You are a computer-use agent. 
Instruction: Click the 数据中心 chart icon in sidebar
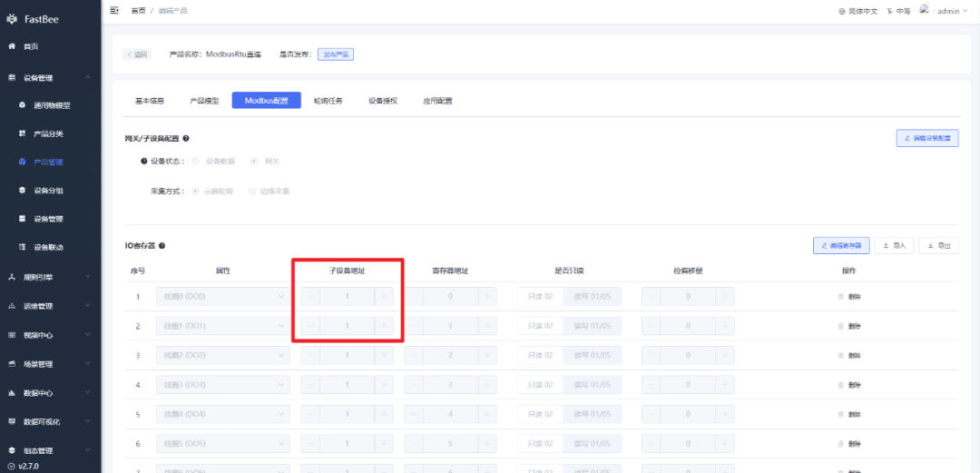point(11,393)
